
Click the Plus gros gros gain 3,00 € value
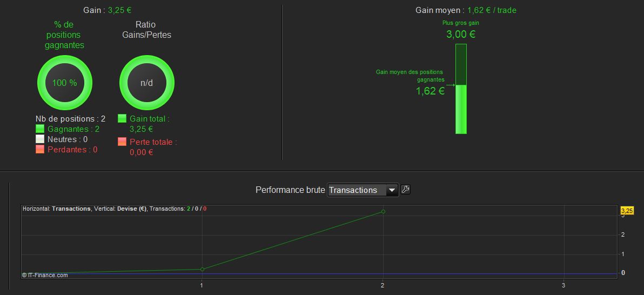pos(461,35)
